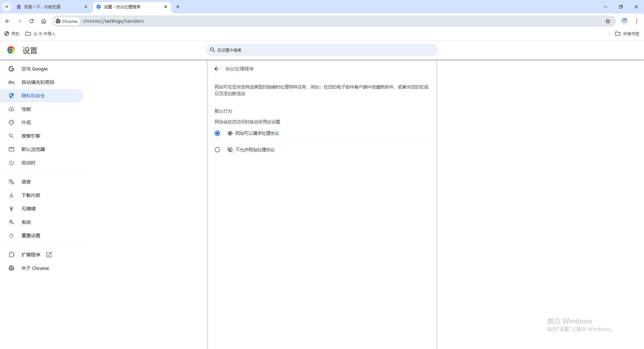Open the tab search dropdown arrow
The height and width of the screenshot is (349, 644).
pyautogui.click(x=7, y=7)
